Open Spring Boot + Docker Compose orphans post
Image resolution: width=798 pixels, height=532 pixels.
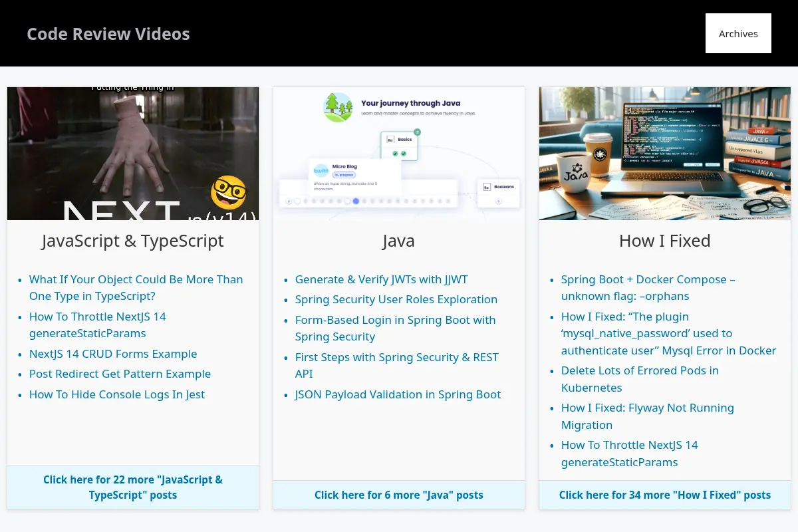(648, 288)
